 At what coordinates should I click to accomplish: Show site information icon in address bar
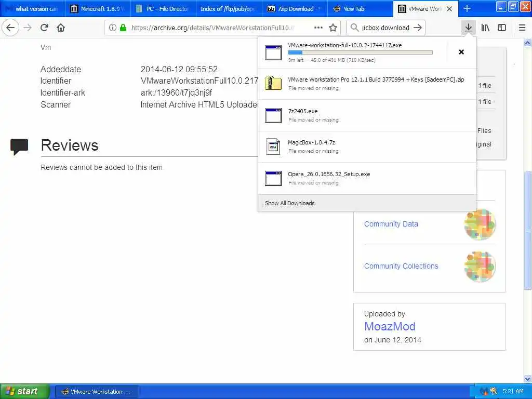tap(113, 28)
